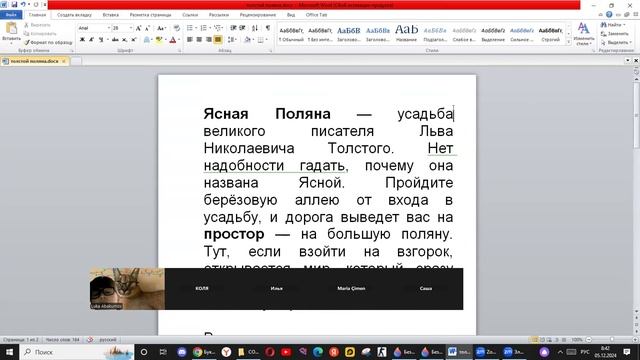Click the Windows Start button

coord(9,352)
